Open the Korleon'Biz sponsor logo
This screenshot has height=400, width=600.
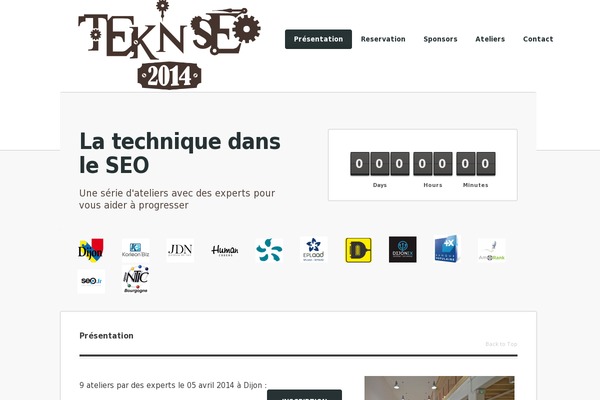point(135,250)
